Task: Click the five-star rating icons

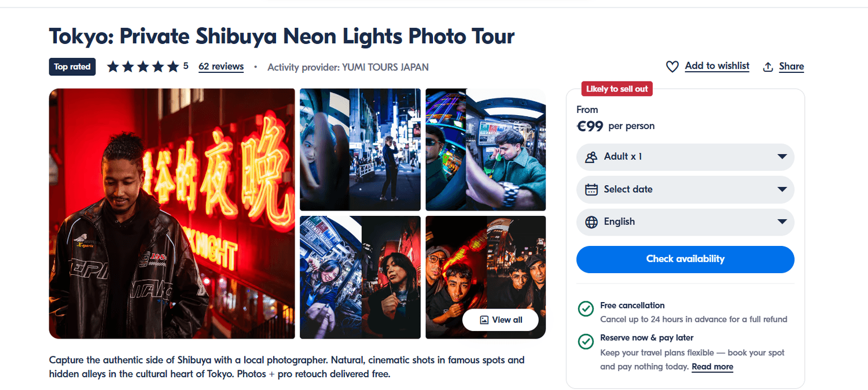Action: point(143,67)
